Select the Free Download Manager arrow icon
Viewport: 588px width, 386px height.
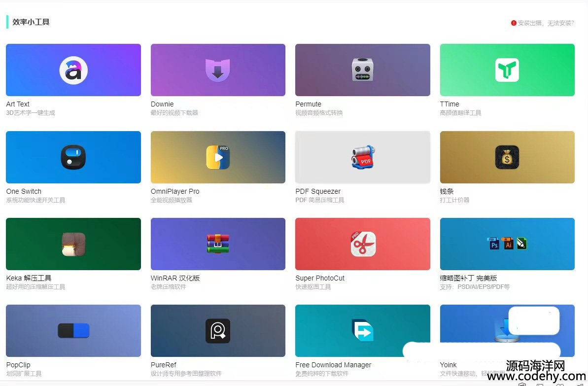[x=363, y=330]
